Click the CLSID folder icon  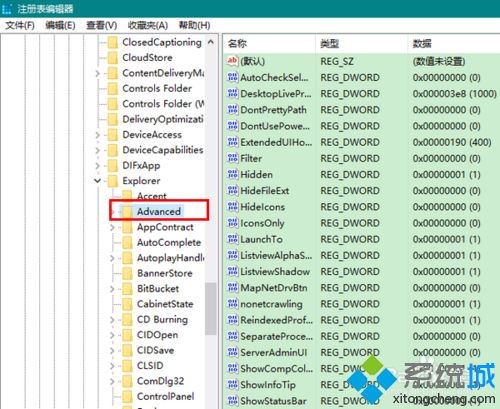[x=127, y=366]
